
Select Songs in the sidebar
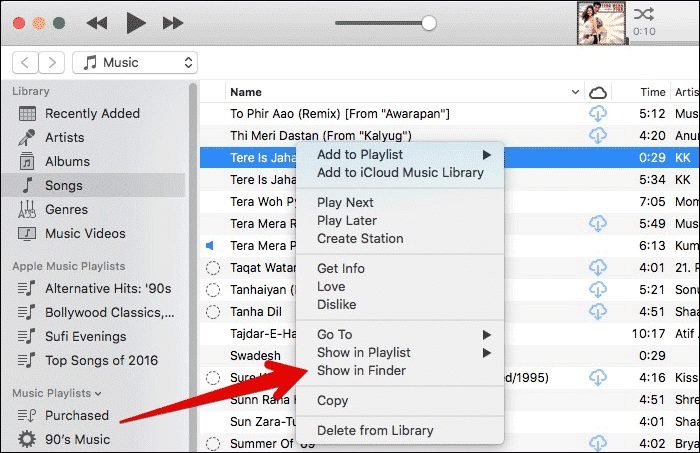pos(93,185)
